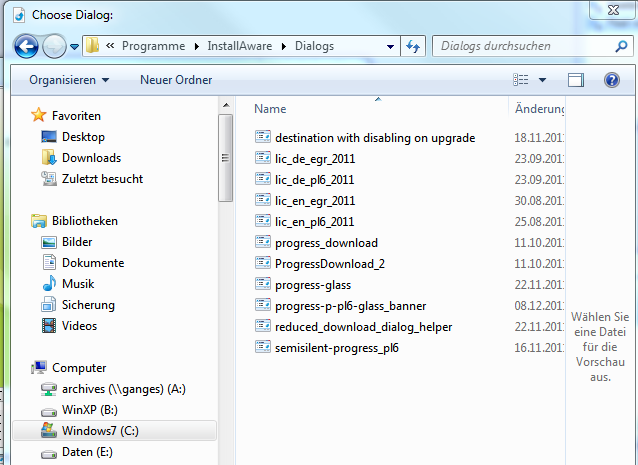The width and height of the screenshot is (638, 465).
Task: Select Favoriten in navigation pane
Action: tap(76, 116)
